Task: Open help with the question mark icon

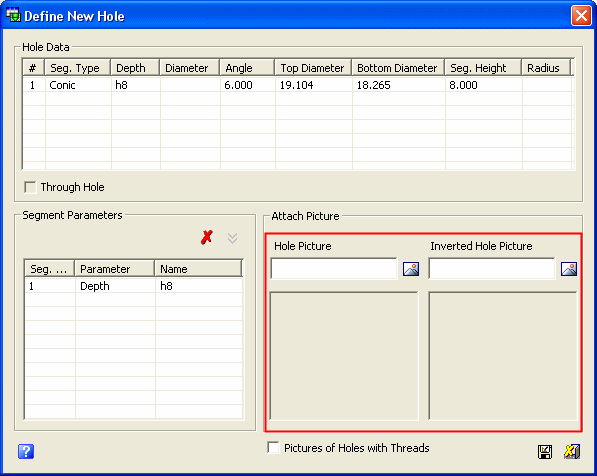Action: point(26,452)
